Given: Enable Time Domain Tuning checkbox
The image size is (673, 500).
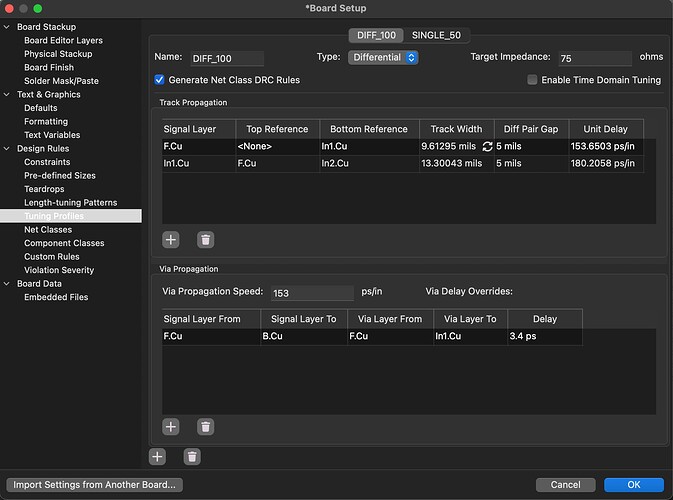Looking at the screenshot, I should pos(532,79).
